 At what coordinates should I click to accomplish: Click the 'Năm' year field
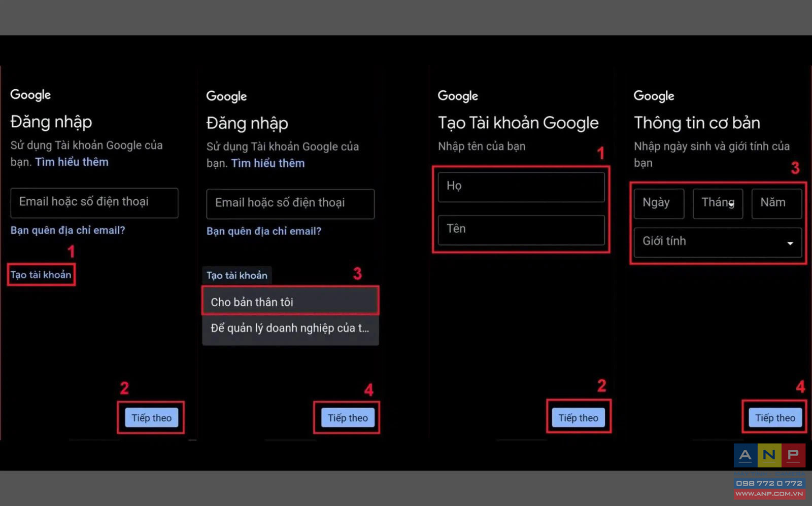pyautogui.click(x=776, y=204)
